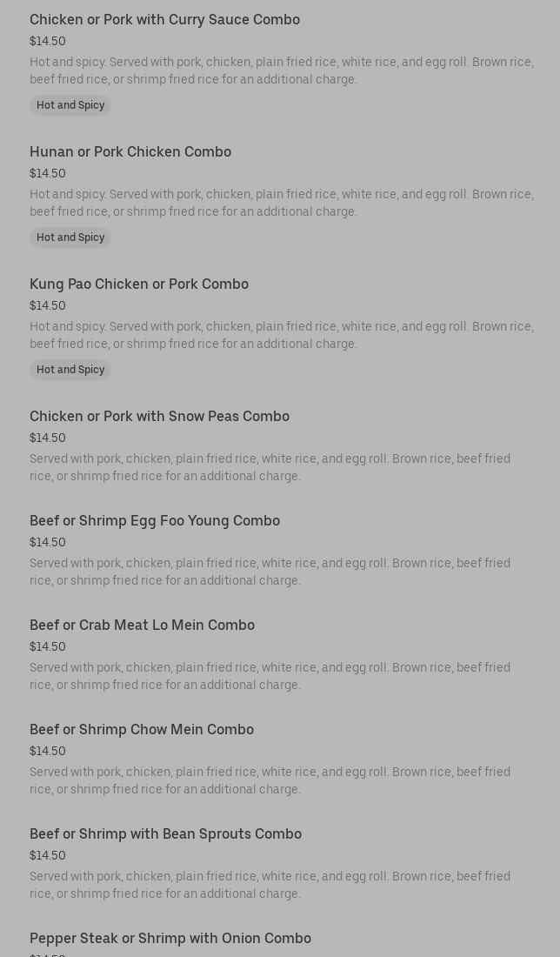Image resolution: width=560 pixels, height=957 pixels.
Task: Choose Beef or Shrimp with Bean Sprouts Combo
Action: pyautogui.click(x=165, y=833)
